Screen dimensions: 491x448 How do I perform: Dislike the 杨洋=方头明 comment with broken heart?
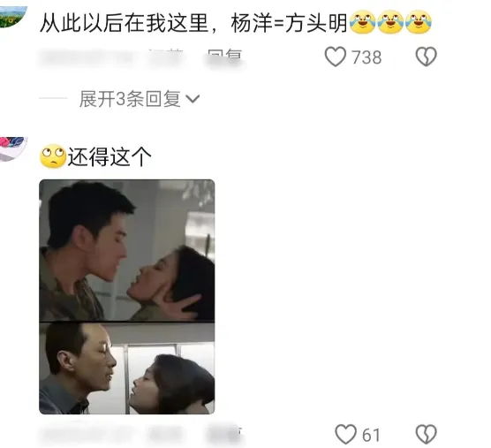(426, 57)
